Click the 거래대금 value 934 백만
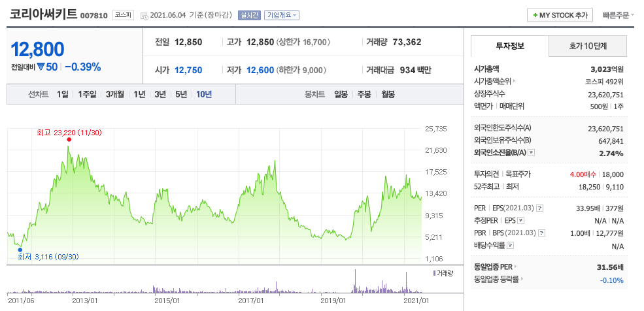 415,70
